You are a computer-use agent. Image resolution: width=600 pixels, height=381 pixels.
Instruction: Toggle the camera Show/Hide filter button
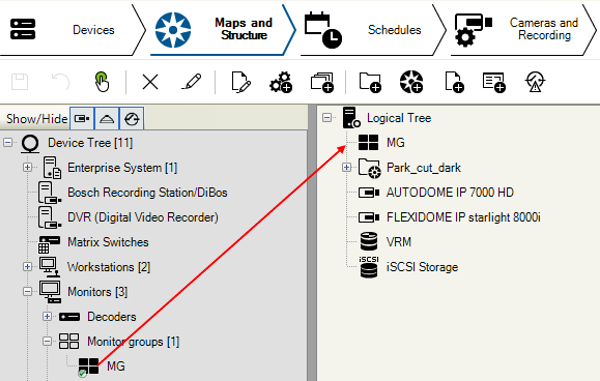82,119
